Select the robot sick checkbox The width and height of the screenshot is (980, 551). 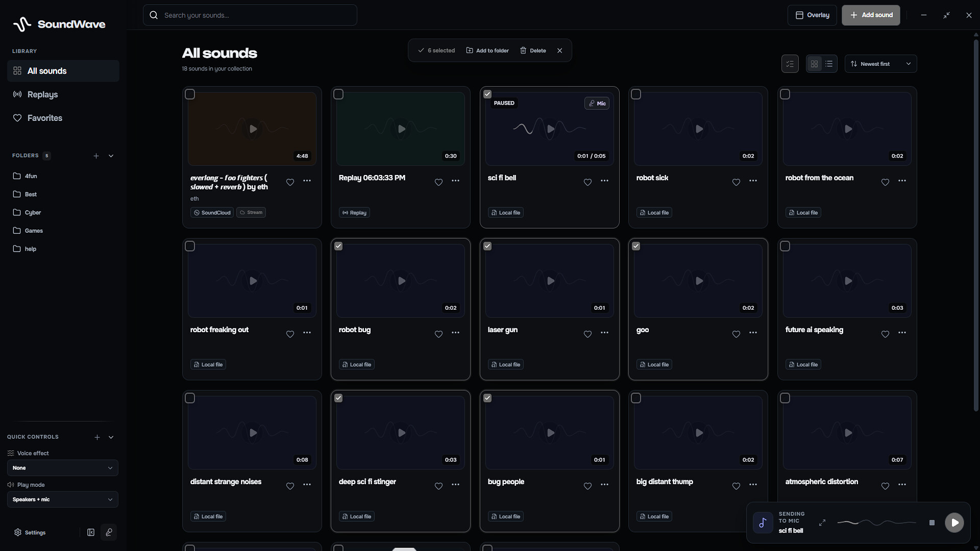point(636,94)
